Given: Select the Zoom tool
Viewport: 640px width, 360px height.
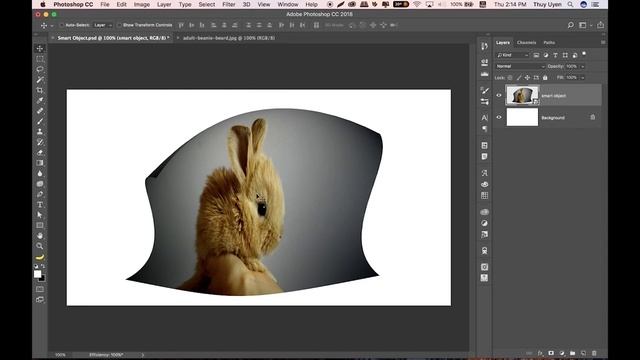Looking at the screenshot, I should 40,246.
